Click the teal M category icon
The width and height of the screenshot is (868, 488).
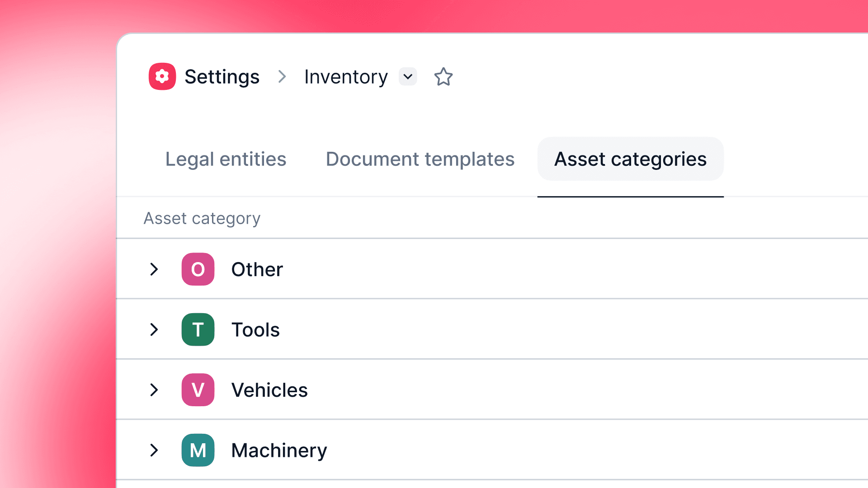pyautogui.click(x=198, y=450)
